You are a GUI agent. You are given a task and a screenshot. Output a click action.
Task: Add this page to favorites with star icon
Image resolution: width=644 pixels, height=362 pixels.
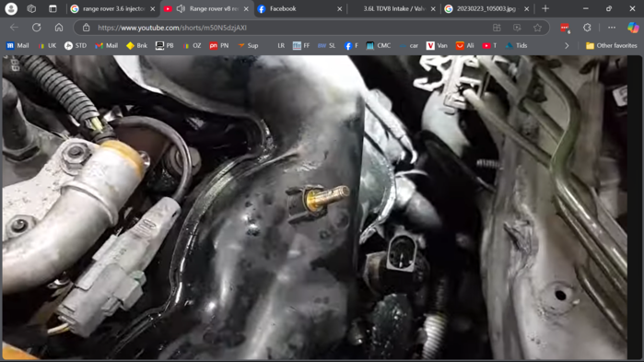(x=537, y=28)
